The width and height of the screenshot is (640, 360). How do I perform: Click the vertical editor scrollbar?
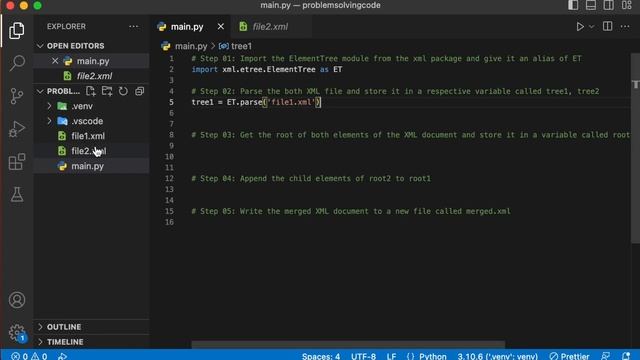(x=635, y=148)
